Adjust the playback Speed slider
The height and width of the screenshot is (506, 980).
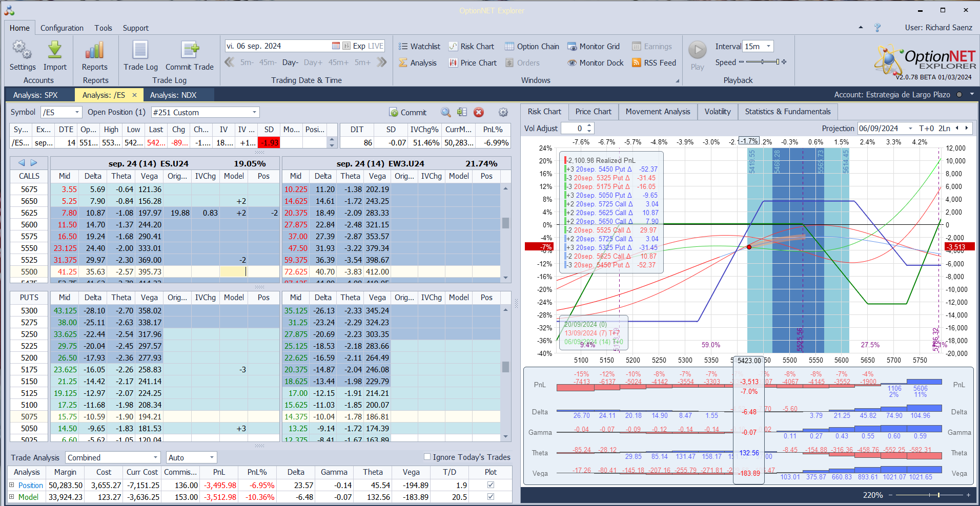763,62
